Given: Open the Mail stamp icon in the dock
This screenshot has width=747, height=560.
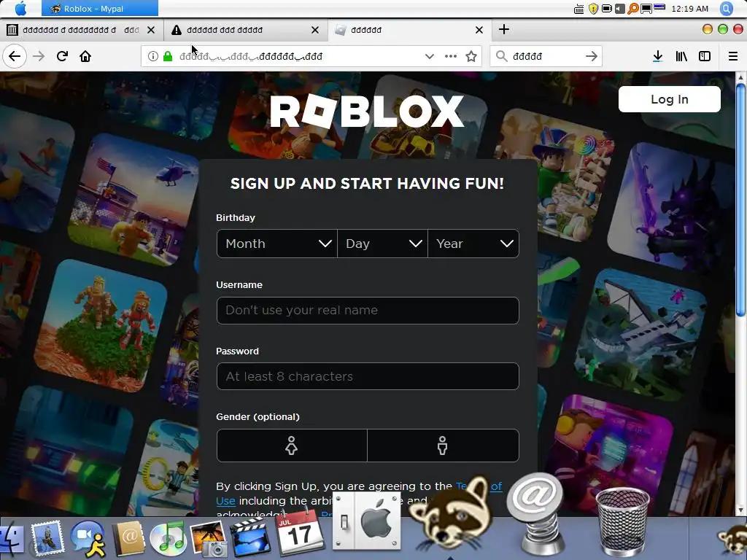Looking at the screenshot, I should point(47,538).
